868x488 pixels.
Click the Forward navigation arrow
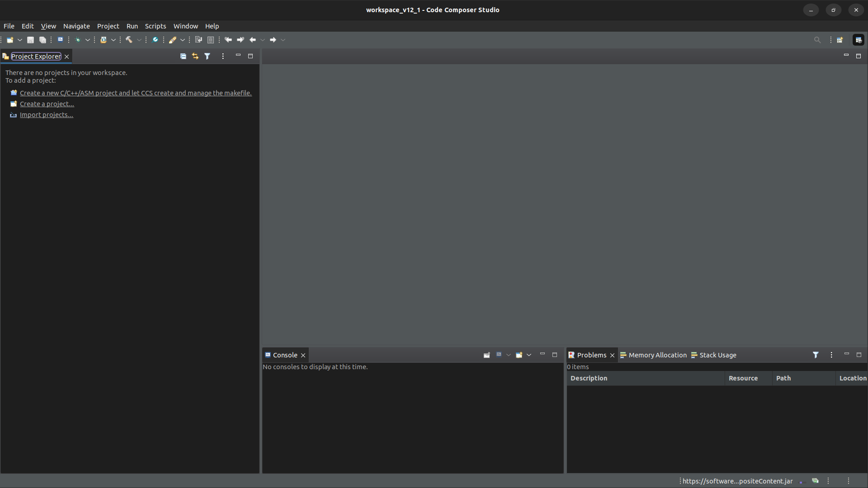click(273, 40)
